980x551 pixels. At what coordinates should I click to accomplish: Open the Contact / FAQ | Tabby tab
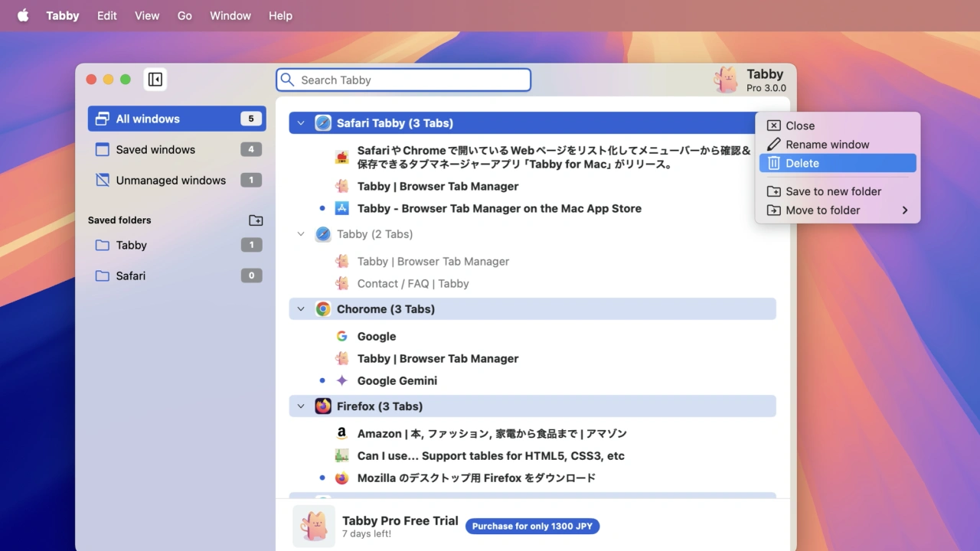click(x=413, y=284)
